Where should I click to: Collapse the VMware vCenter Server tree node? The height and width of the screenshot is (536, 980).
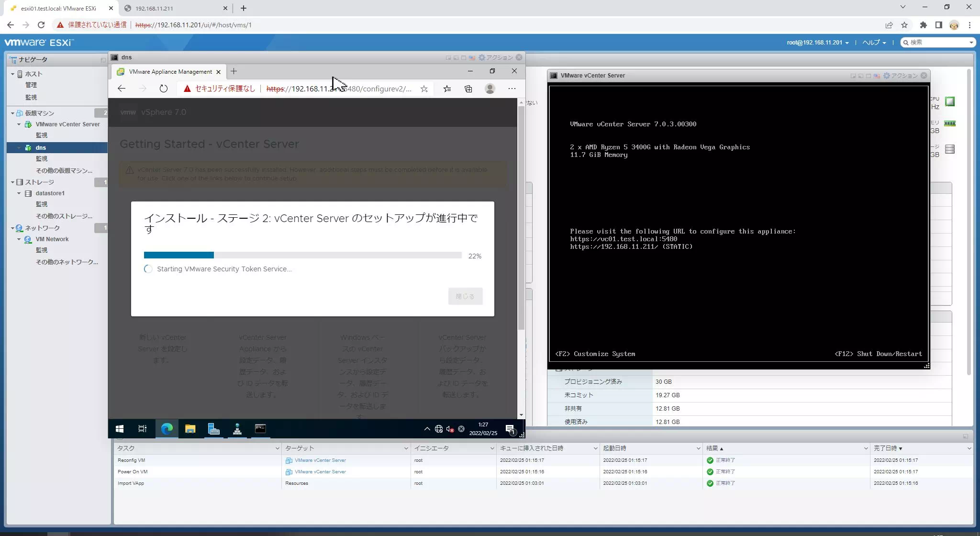(x=19, y=124)
